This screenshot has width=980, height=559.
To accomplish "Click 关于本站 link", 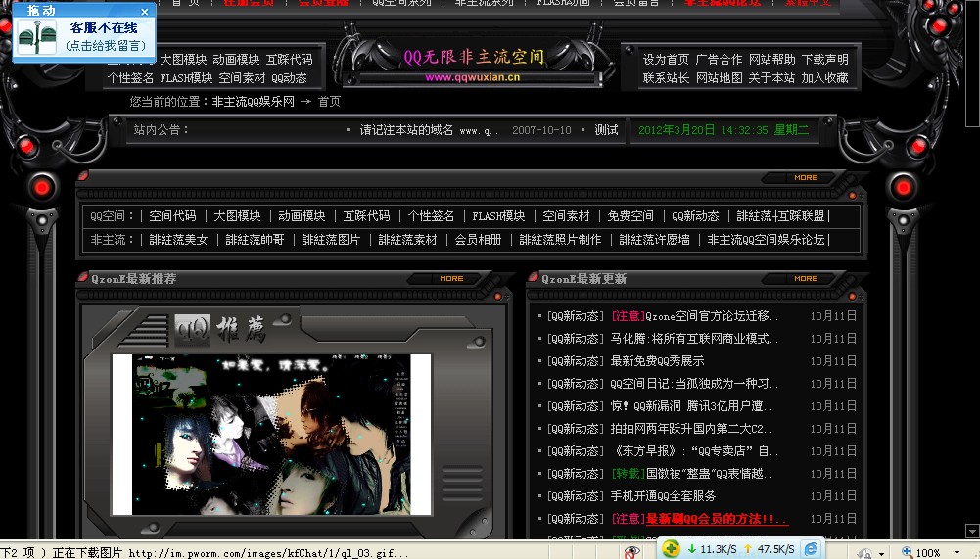I will (771, 77).
